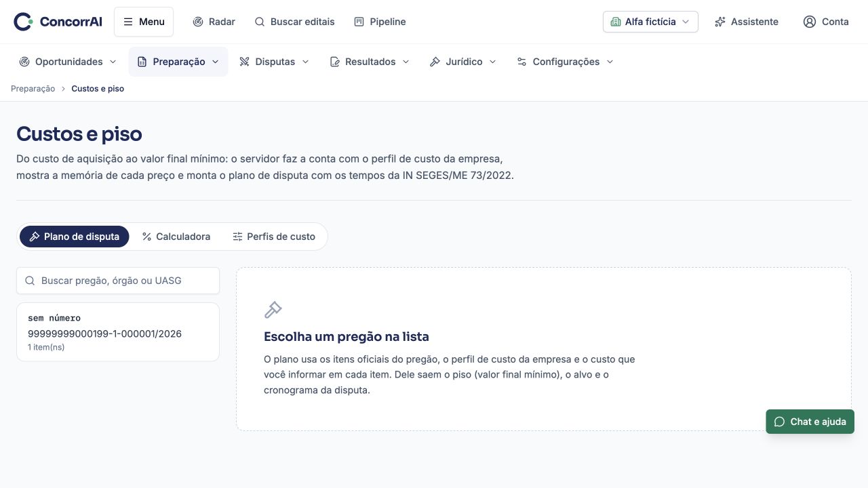Open the Conta account link
This screenshot has height=488, width=868.
pos(826,22)
